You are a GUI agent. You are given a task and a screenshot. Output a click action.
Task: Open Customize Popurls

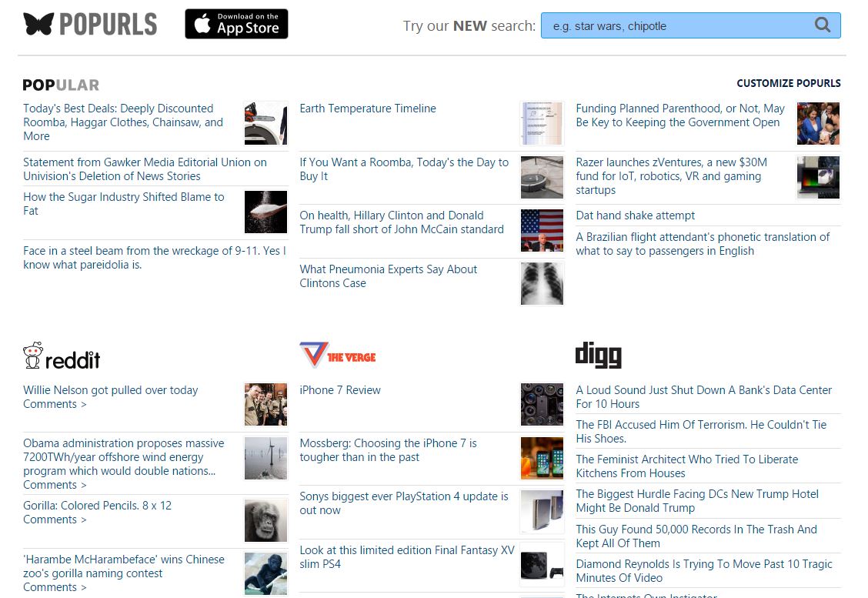788,83
